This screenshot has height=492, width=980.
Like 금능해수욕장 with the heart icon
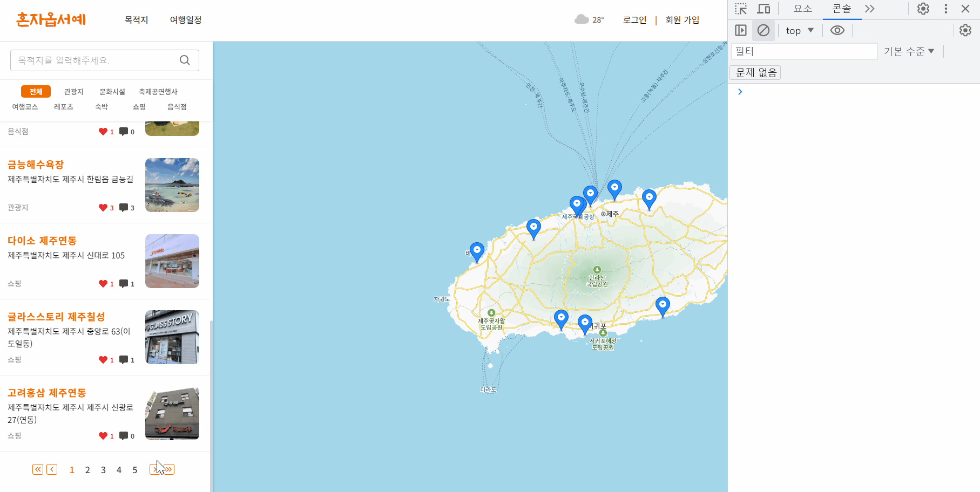click(103, 208)
